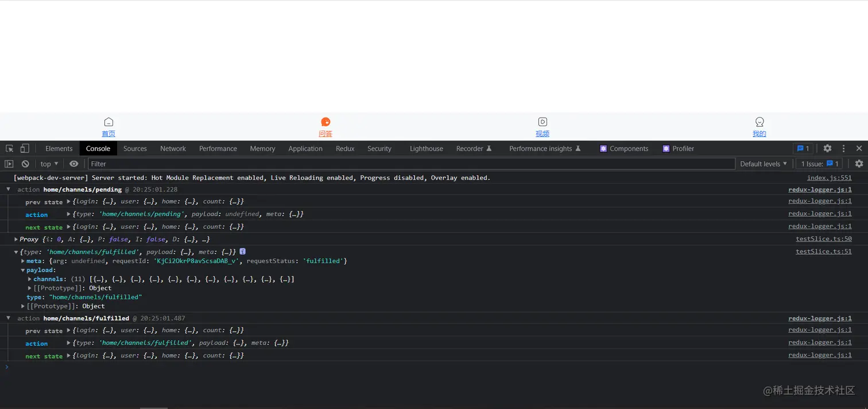Viewport: 868px width, 409px height.
Task: Click the console prompt caret line
Action: (434, 367)
